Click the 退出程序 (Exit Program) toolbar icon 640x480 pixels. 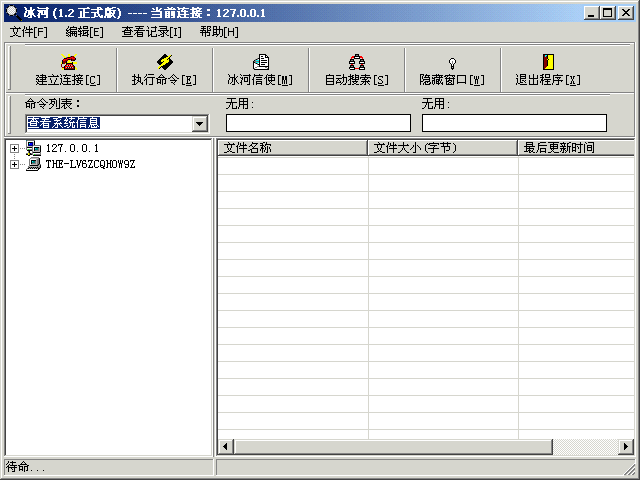[x=548, y=63]
